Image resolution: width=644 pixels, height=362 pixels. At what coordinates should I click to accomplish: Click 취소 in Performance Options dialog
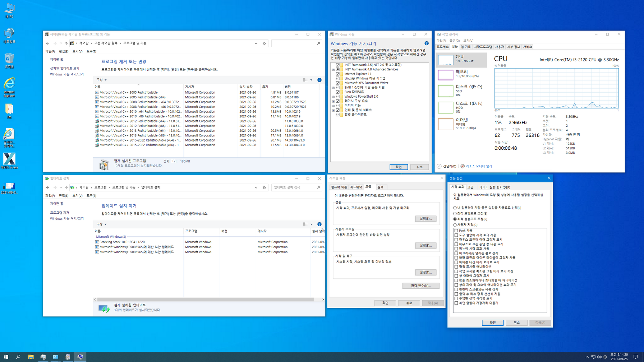point(516,322)
